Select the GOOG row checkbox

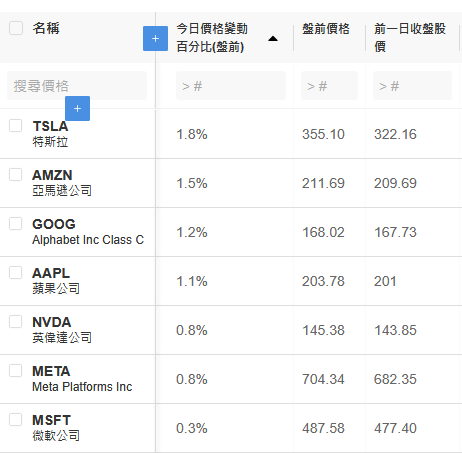pyautogui.click(x=16, y=223)
